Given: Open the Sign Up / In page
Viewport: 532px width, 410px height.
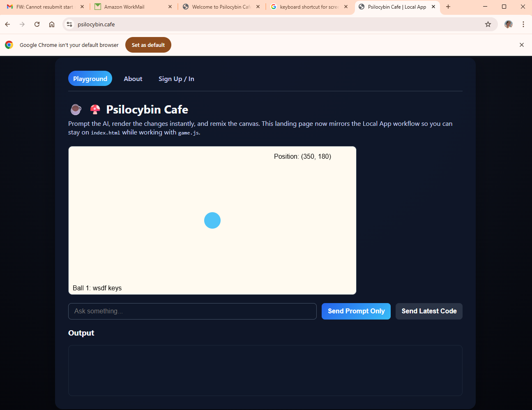Looking at the screenshot, I should point(176,79).
